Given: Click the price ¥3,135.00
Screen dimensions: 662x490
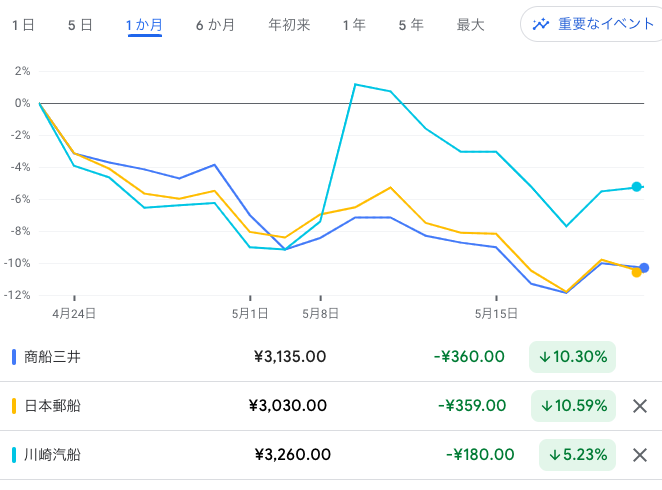Looking at the screenshot, I should click(290, 357).
